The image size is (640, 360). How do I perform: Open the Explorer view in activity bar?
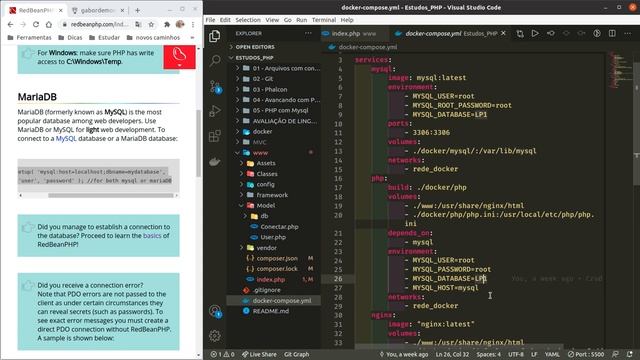pos(215,36)
